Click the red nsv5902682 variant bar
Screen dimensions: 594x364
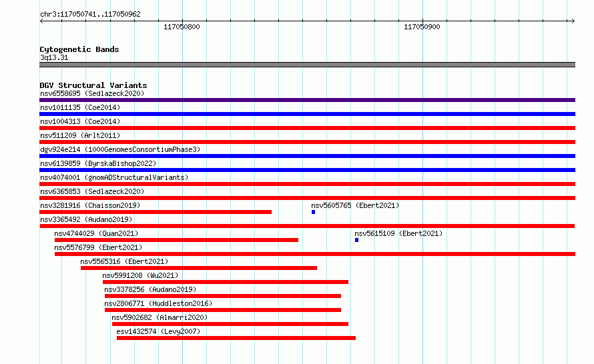click(x=230, y=324)
